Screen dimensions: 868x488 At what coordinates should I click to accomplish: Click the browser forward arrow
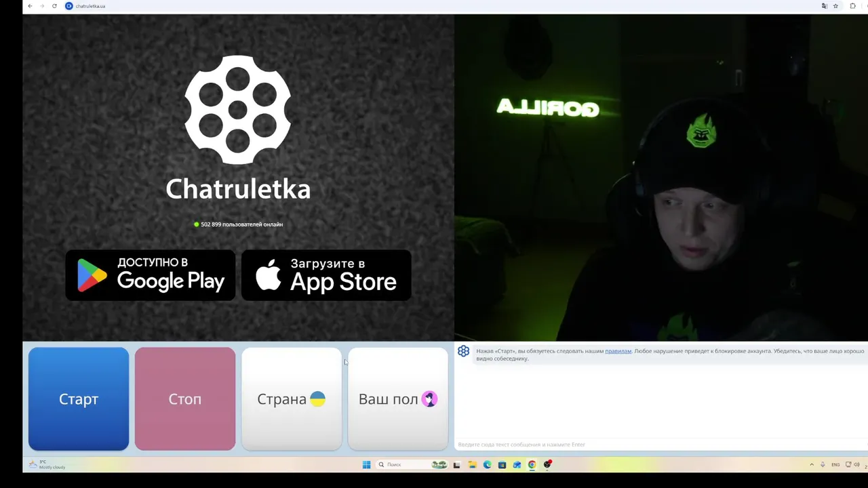point(42,6)
